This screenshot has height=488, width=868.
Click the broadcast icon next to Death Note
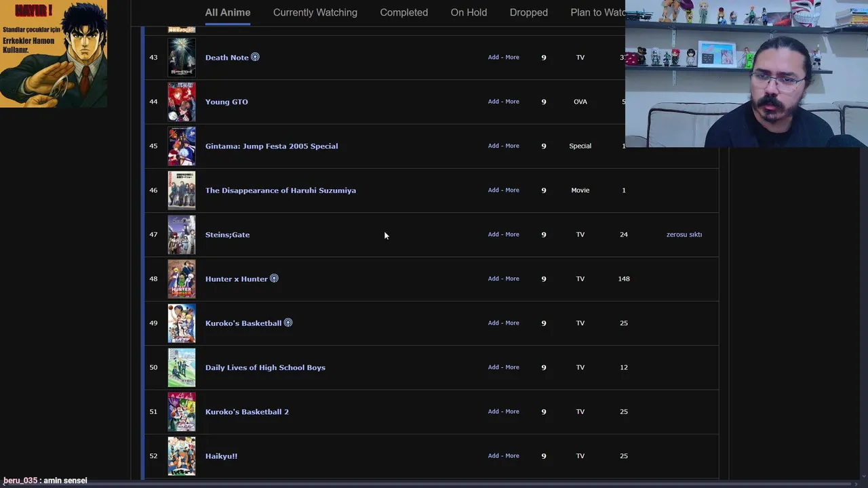255,57
